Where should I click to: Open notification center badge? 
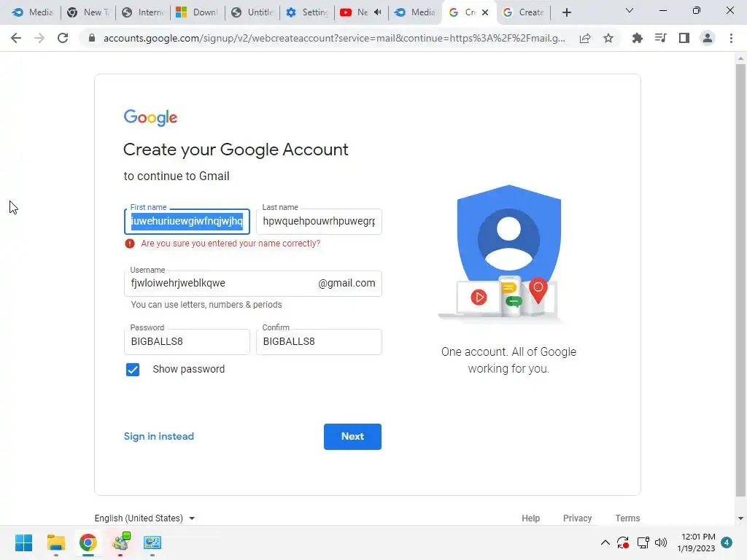pyautogui.click(x=727, y=542)
